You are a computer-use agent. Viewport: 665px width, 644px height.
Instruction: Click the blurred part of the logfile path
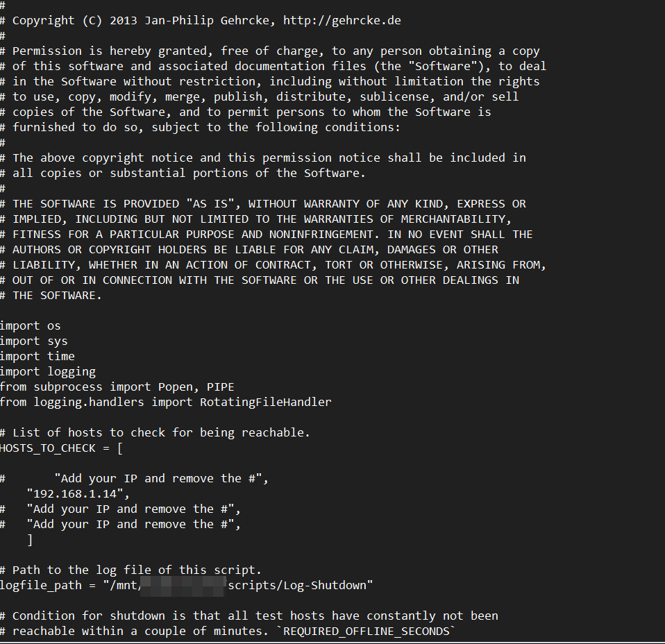184,585
